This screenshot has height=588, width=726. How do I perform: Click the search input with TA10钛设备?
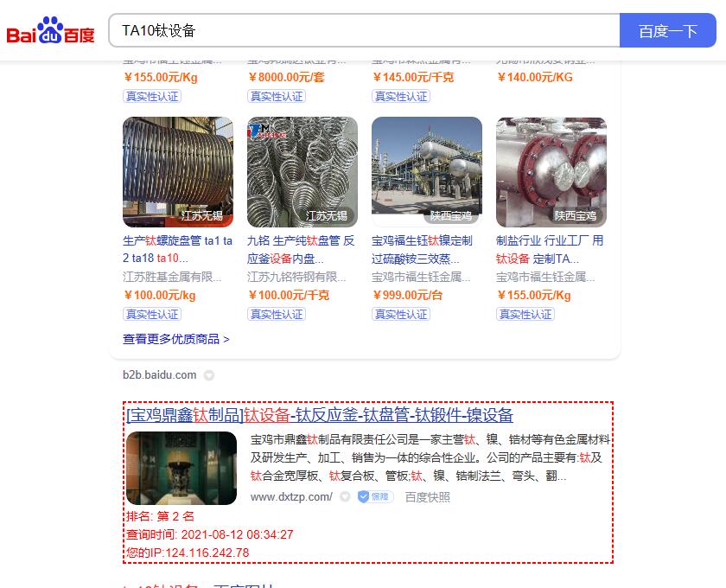point(364,30)
